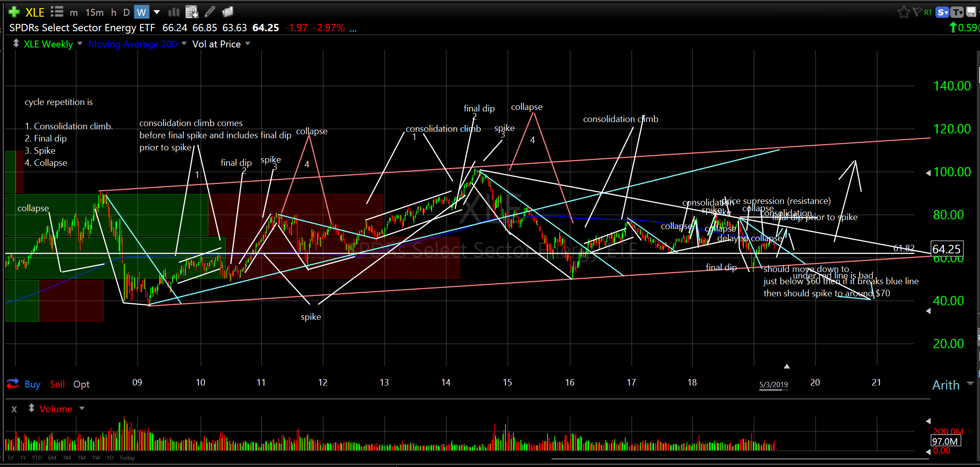Click the swap arrows icon beside Buy
Screen dimensions: 980x467
click(13, 383)
